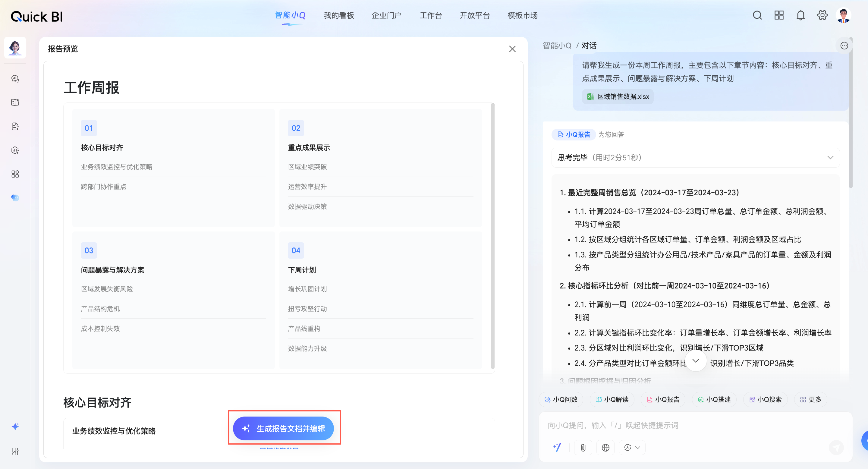Select 产品结构危机 outline item
Image resolution: width=868 pixels, height=469 pixels.
[100, 309]
